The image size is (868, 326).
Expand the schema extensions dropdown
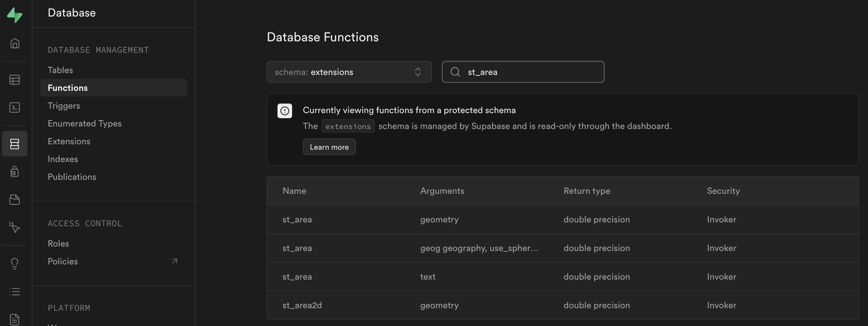tap(349, 72)
